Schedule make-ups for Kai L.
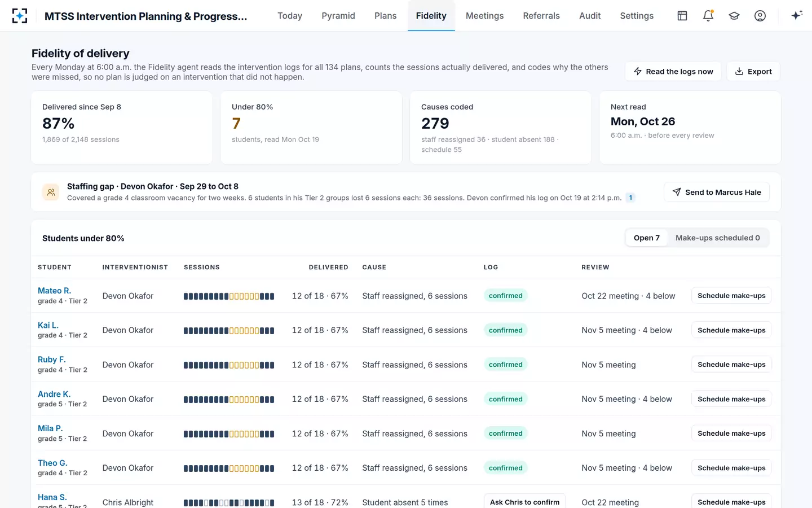812x508 pixels. (731, 330)
